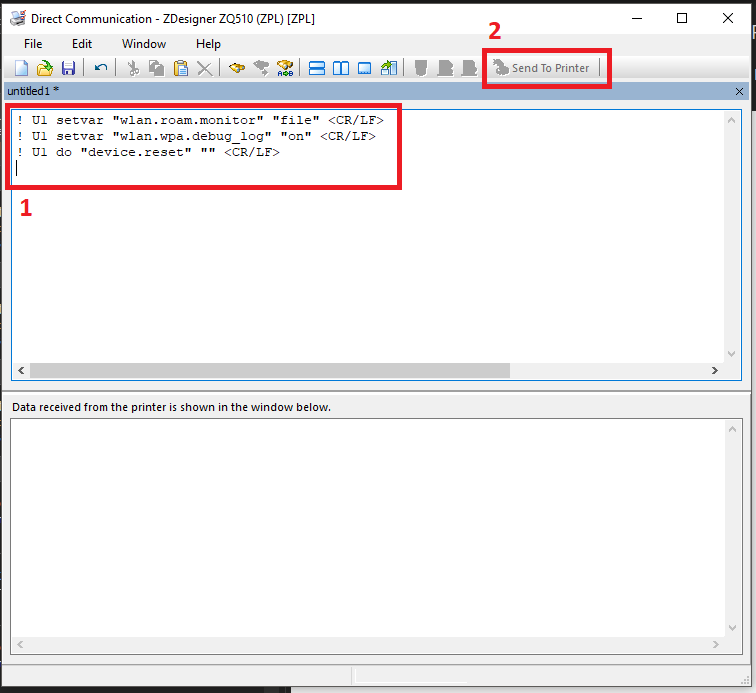This screenshot has width=756, height=693.
Task: Open the Edit menu
Action: point(82,44)
